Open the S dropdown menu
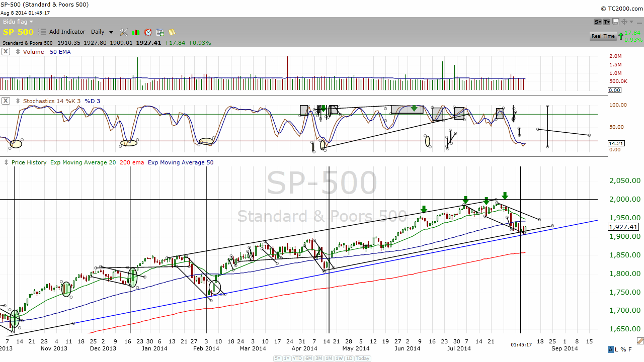The height and width of the screenshot is (362, 644). [598, 22]
